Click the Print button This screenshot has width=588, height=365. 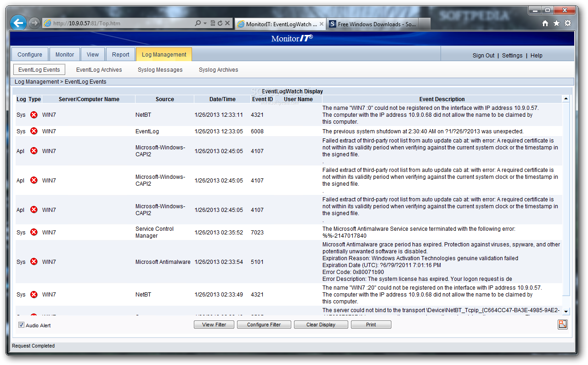371,325
